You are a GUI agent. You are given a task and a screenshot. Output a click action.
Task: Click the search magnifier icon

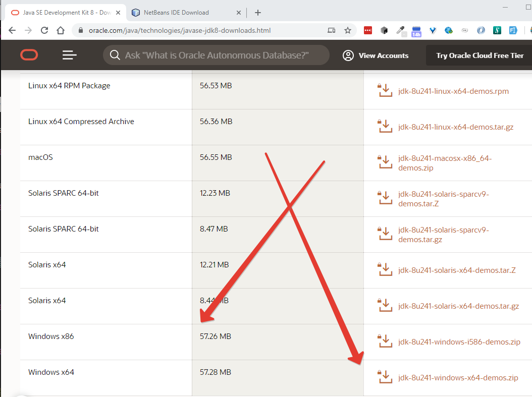click(x=115, y=55)
